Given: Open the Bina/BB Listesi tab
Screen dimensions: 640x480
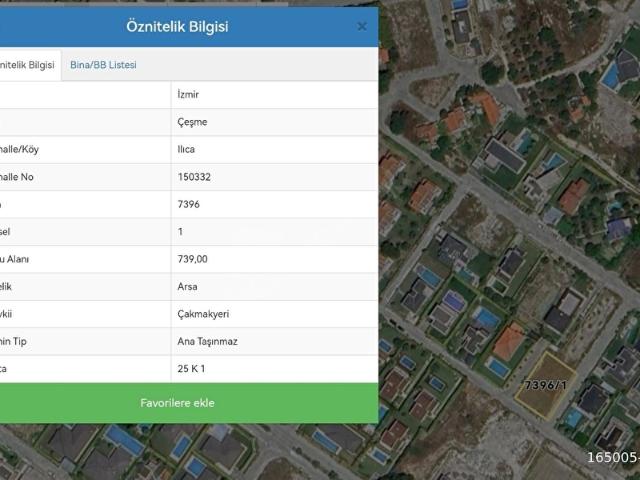Looking at the screenshot, I should (103, 65).
